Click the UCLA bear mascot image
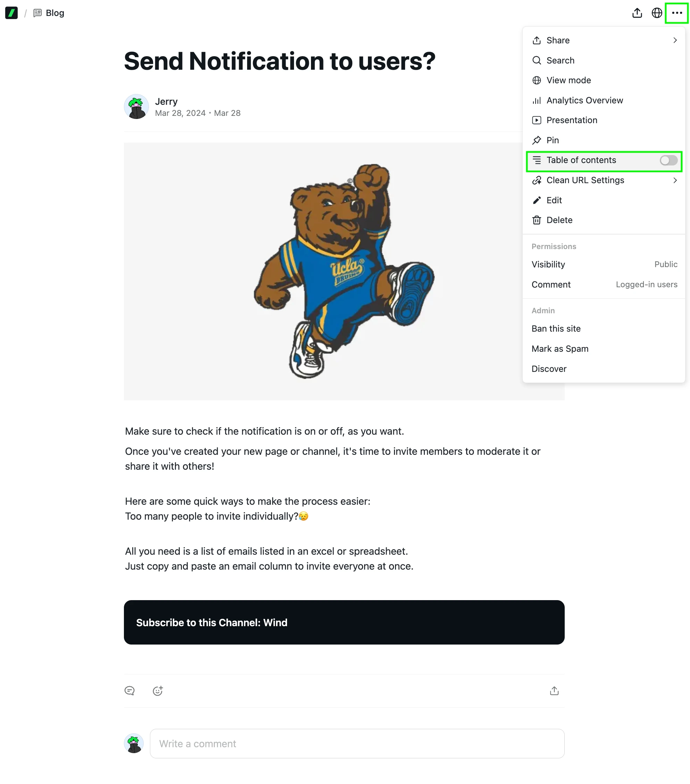 coord(344,271)
